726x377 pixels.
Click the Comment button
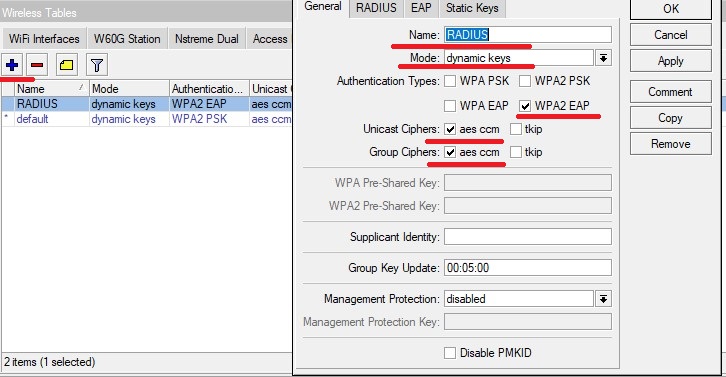(670, 92)
